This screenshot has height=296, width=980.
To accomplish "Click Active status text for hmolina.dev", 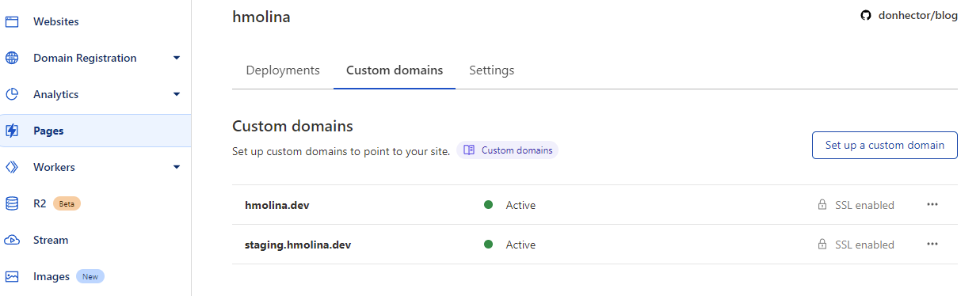I will point(521,205).
